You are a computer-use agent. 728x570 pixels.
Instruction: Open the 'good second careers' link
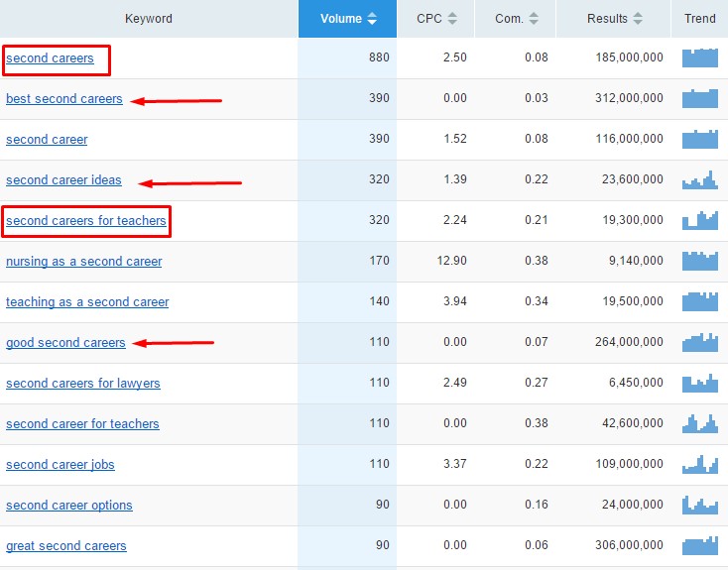pos(65,343)
